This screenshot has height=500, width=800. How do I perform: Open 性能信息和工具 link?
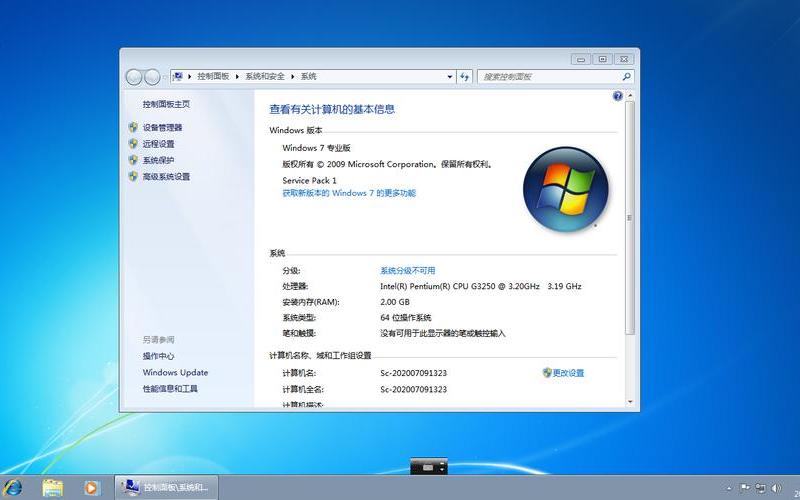(x=170, y=389)
